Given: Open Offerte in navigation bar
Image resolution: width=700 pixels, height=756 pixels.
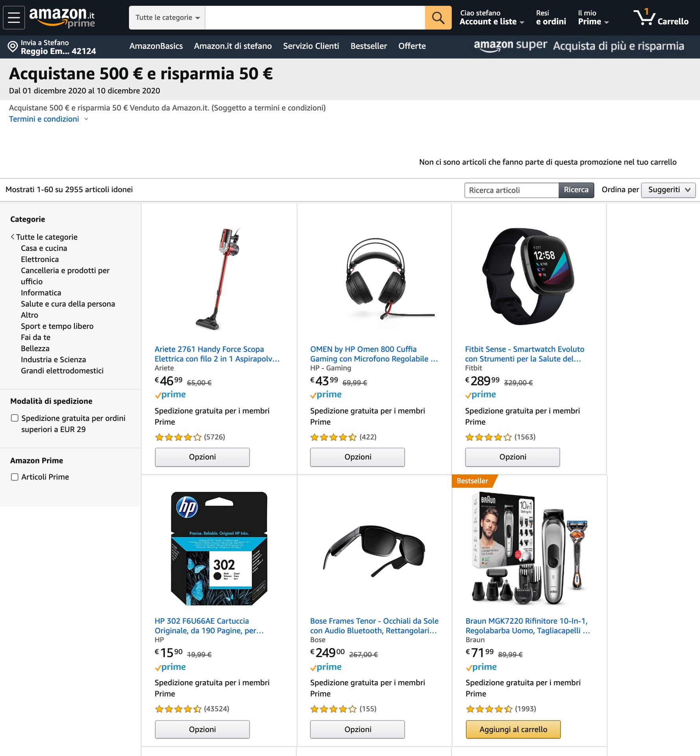Looking at the screenshot, I should pyautogui.click(x=412, y=46).
